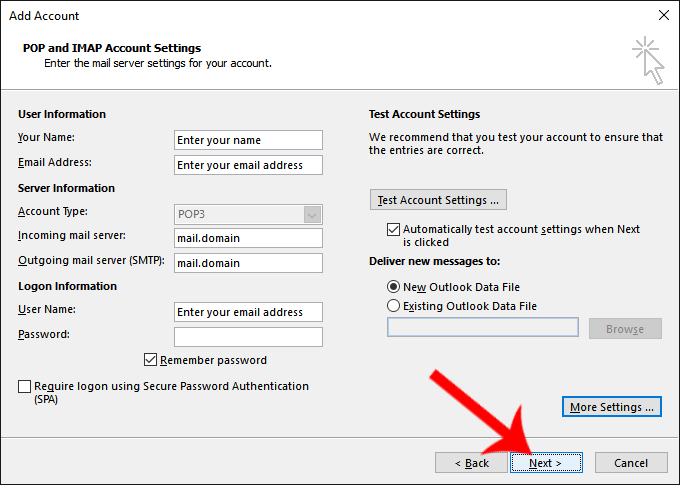Image resolution: width=680 pixels, height=485 pixels.
Task: Click the Password input field
Action: 248,337
